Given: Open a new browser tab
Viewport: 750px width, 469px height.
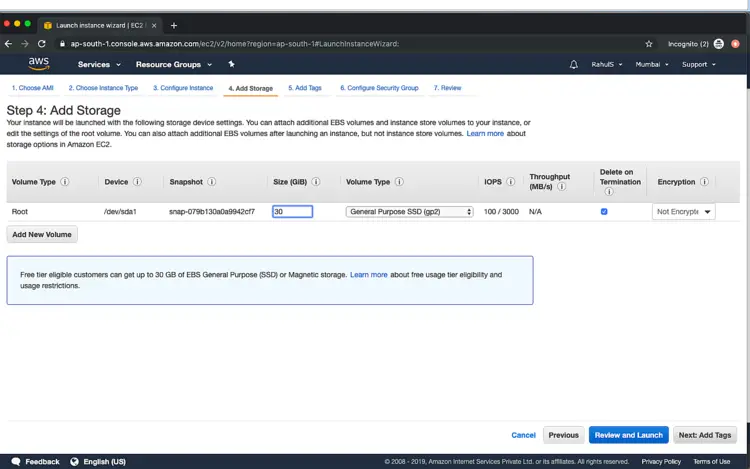Looking at the screenshot, I should [174, 25].
